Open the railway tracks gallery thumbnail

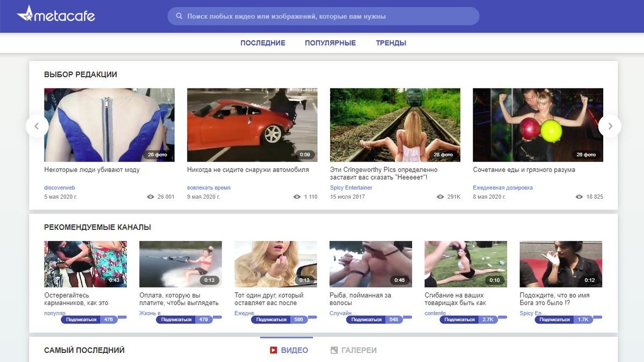tap(395, 125)
